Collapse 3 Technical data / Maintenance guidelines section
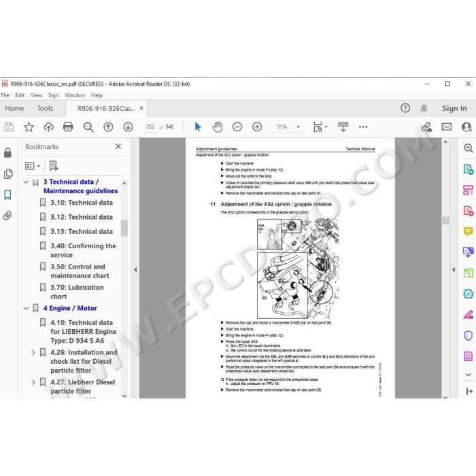 (26, 182)
